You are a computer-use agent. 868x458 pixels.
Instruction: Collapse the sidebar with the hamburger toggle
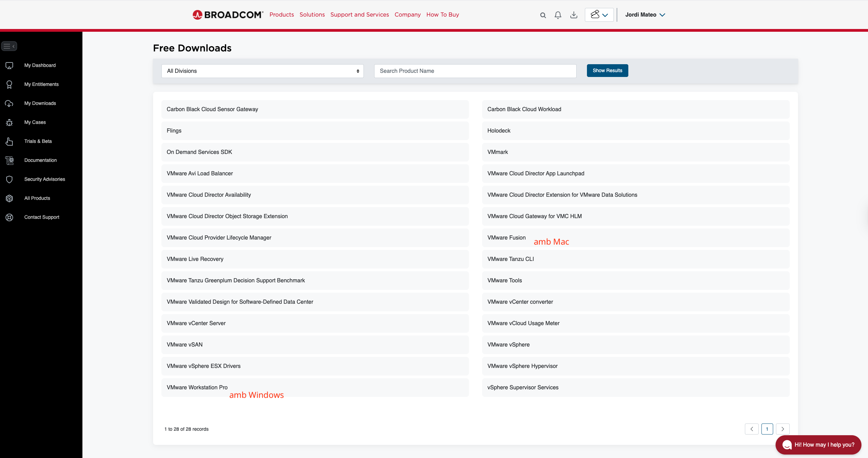(9, 46)
